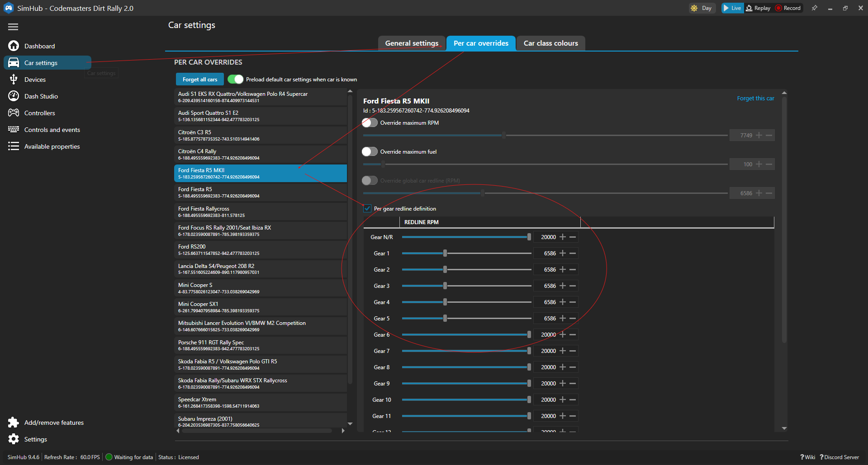The image size is (868, 465).
Task: Decrease Gear 10 redline with minus
Action: coord(573,399)
